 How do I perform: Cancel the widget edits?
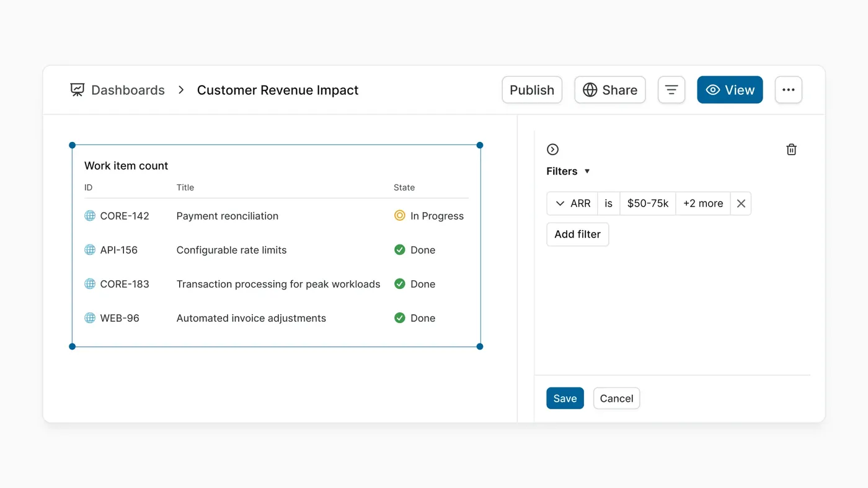click(616, 398)
